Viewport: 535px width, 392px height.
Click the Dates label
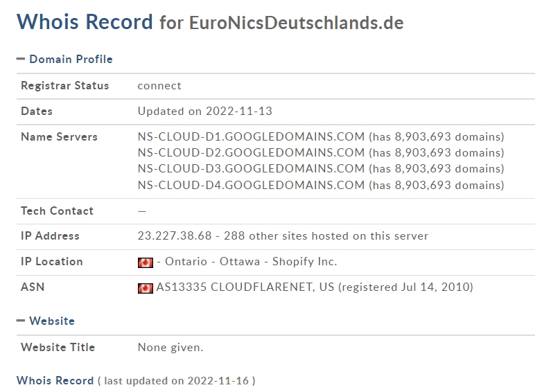[x=37, y=111]
